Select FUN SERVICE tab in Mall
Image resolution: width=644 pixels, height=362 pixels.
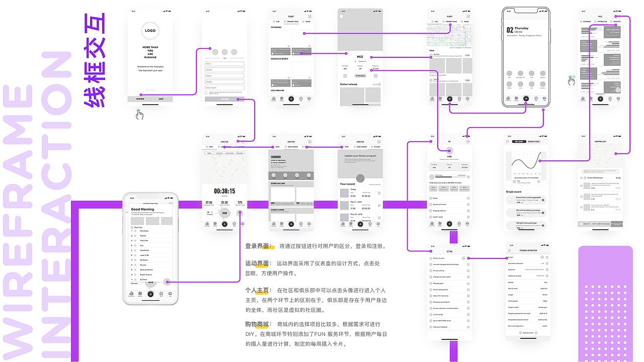[615, 22]
